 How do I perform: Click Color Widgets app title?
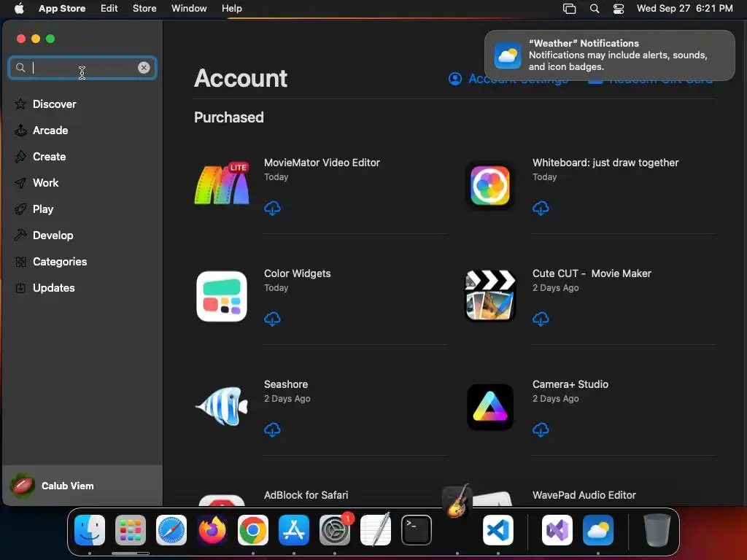(x=298, y=273)
